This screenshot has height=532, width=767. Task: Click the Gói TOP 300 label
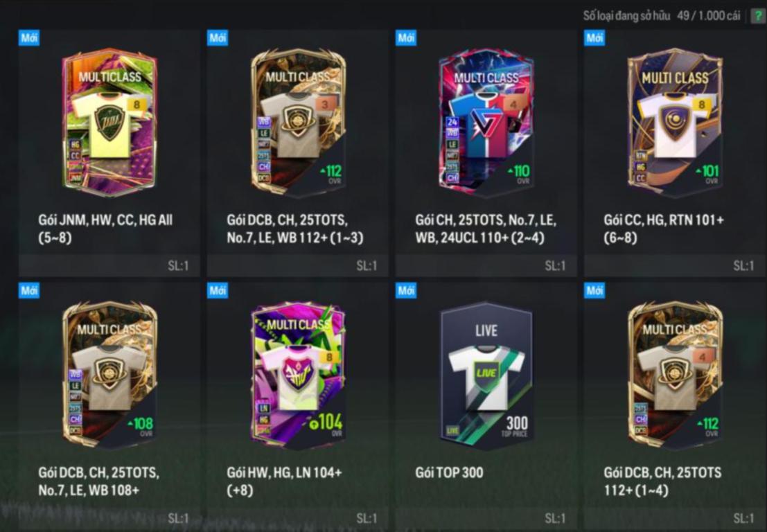449,473
